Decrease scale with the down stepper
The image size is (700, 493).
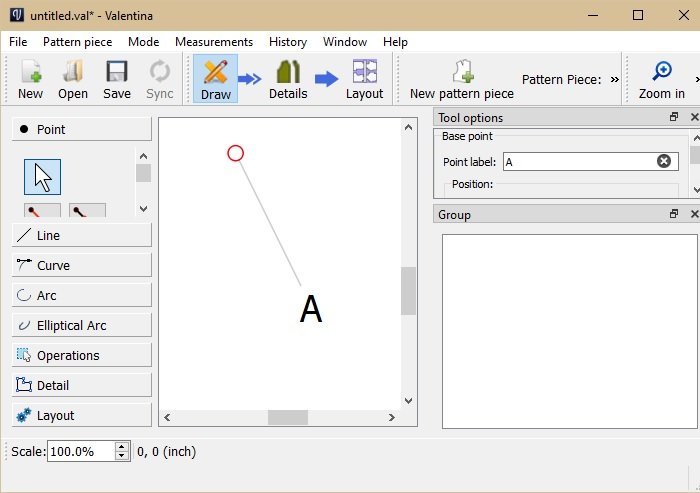[x=122, y=456]
